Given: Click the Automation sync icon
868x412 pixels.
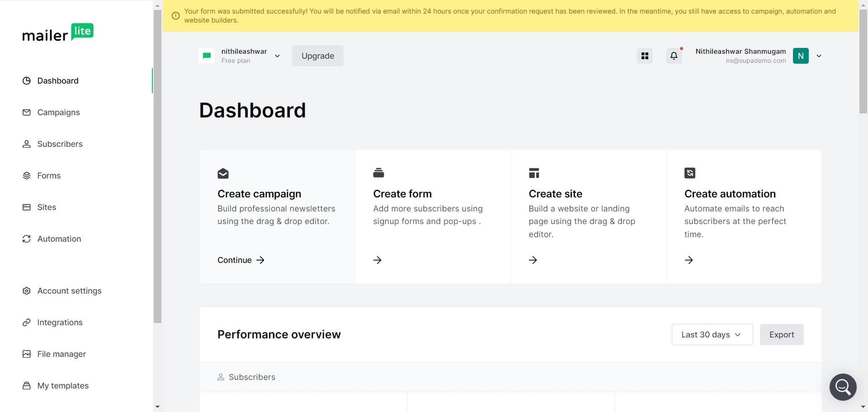Looking at the screenshot, I should [27, 239].
